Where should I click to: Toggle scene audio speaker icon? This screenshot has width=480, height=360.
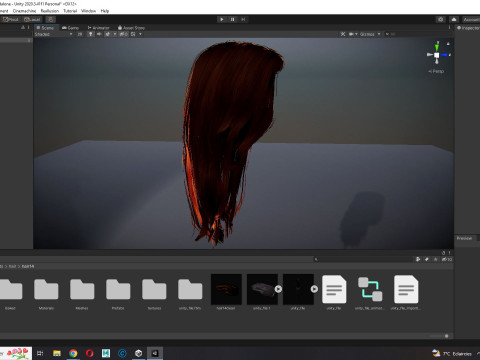[99, 34]
